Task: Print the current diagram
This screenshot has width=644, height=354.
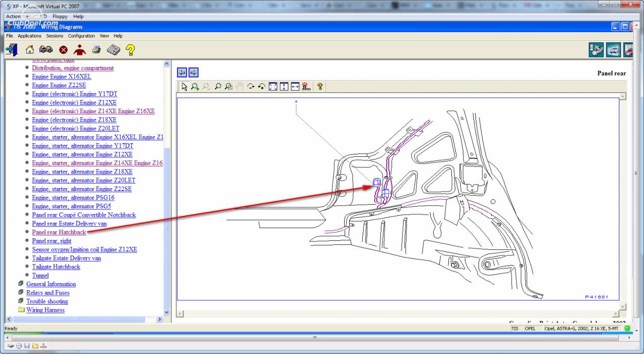Action: (x=97, y=50)
